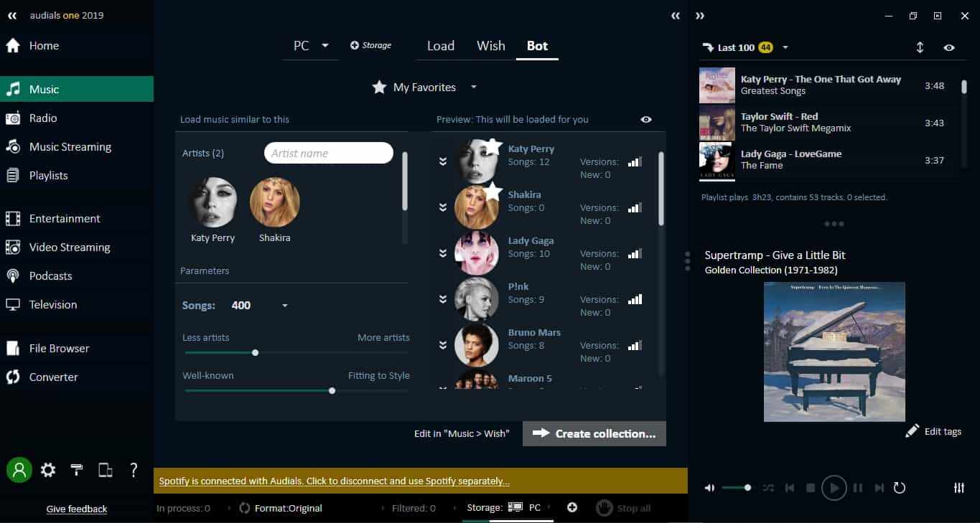Open the Converter
This screenshot has width=980, height=523.
[x=77, y=377]
